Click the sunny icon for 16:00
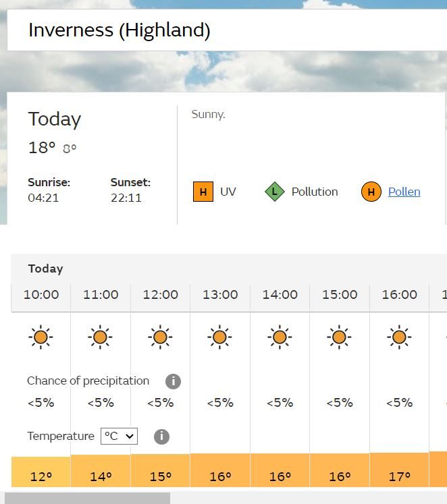Screen dimensions: 447x504 click(399, 337)
